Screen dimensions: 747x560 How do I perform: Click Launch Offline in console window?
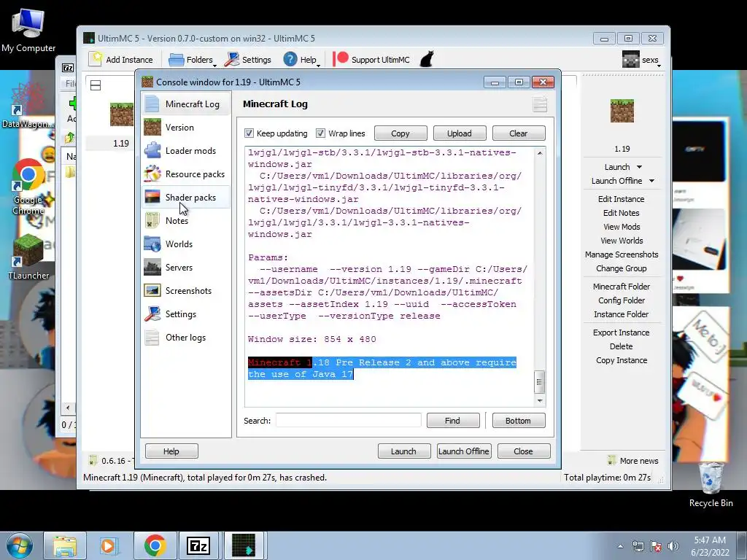coord(463,451)
